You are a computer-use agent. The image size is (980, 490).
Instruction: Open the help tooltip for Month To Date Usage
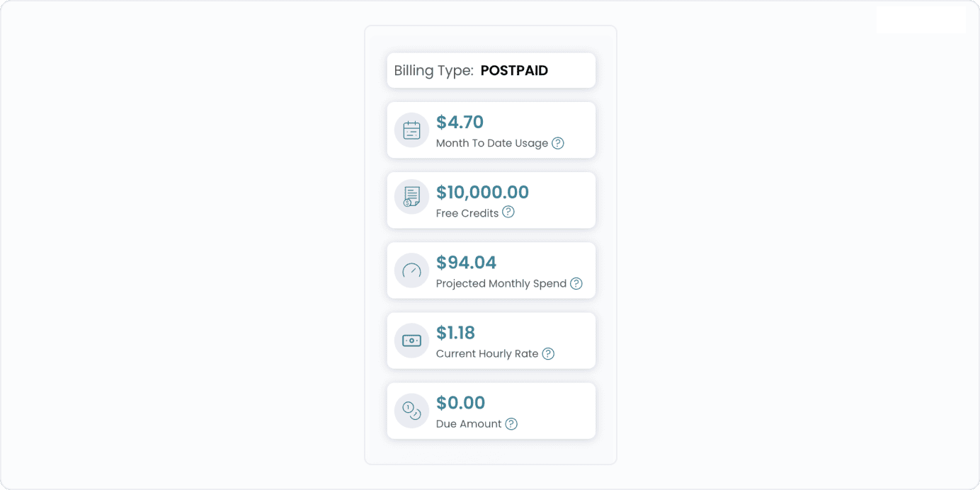(558, 143)
